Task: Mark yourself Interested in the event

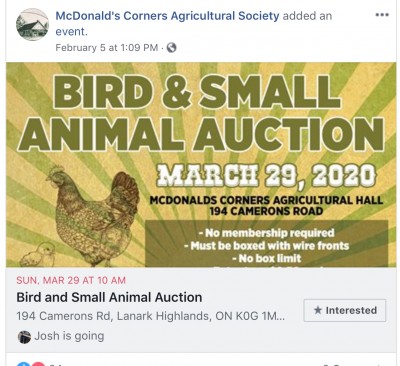Action: point(345,310)
